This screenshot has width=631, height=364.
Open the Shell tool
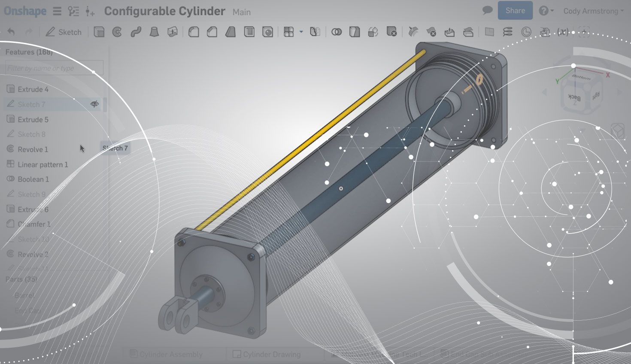tap(249, 32)
